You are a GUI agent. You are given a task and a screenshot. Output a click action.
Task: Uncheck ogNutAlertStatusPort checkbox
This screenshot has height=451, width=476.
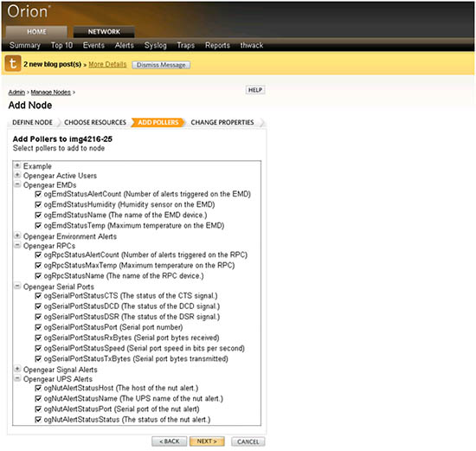[x=38, y=409]
